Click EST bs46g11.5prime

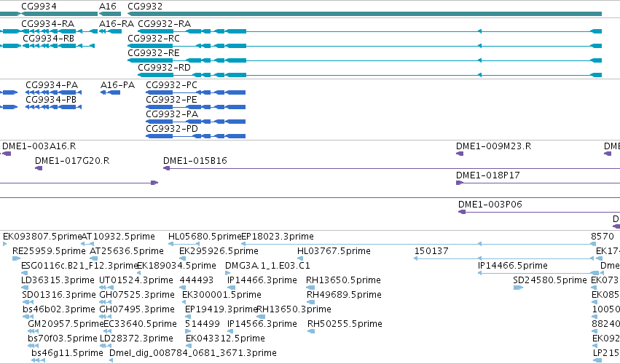point(68,353)
